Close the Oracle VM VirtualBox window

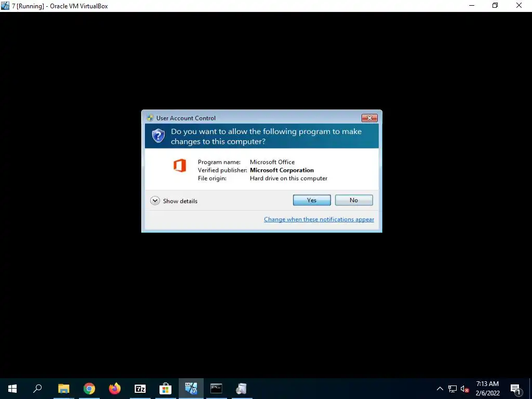[519, 5]
